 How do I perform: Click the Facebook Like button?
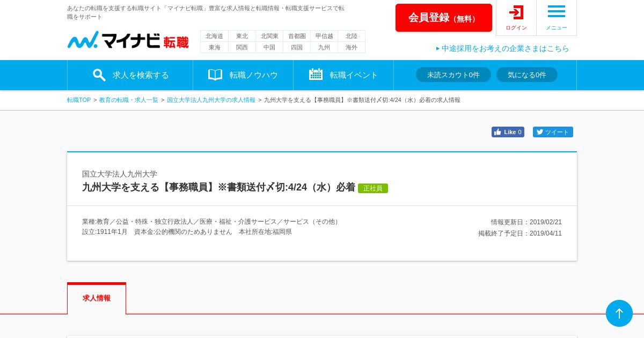point(508,132)
